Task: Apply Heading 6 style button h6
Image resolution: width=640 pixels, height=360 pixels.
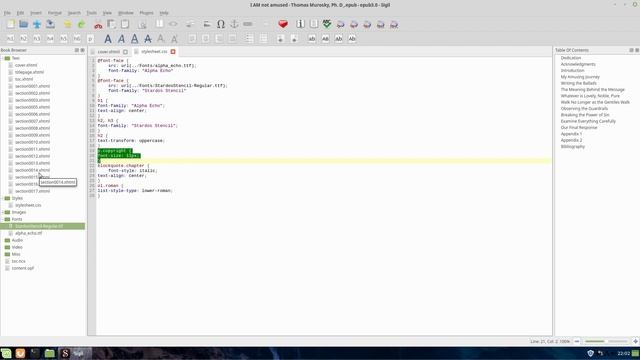Action: coord(77,39)
